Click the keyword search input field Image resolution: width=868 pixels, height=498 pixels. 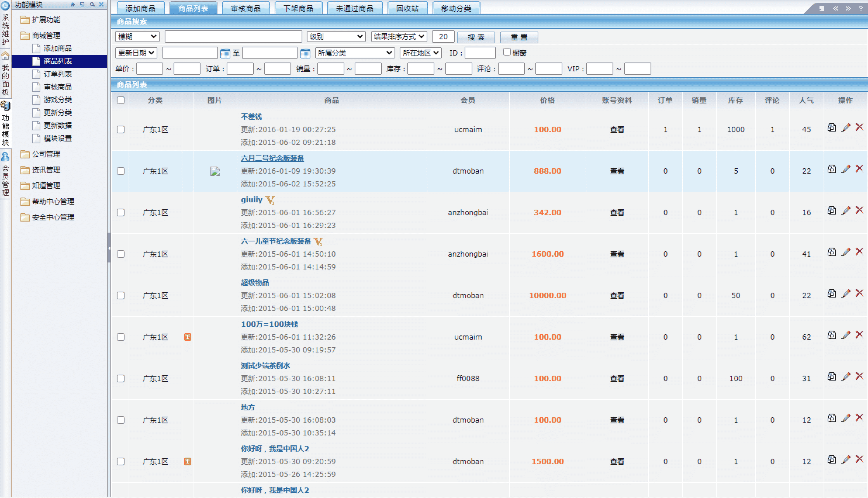[x=233, y=37]
